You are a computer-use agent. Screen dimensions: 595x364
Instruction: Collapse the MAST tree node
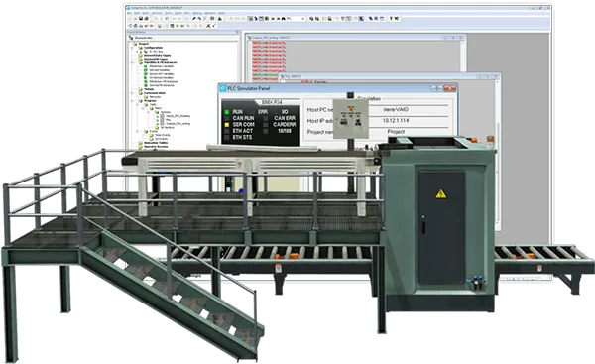pyautogui.click(x=143, y=108)
